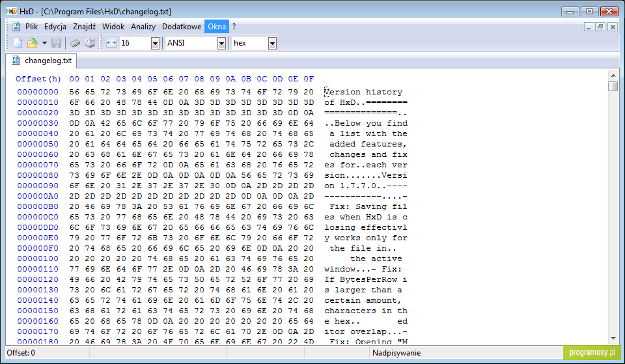Click the Offset: 0 status bar entry
The width and height of the screenshot is (625, 364).
(21, 353)
